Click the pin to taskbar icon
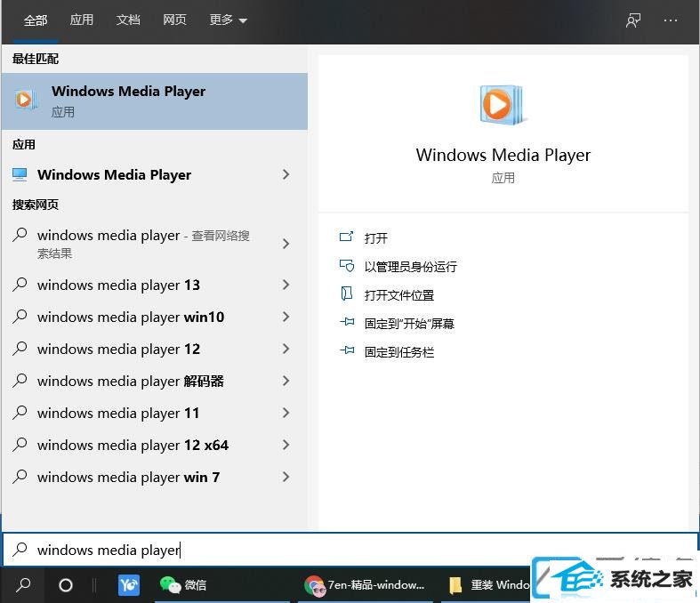This screenshot has height=603, width=700. (347, 350)
